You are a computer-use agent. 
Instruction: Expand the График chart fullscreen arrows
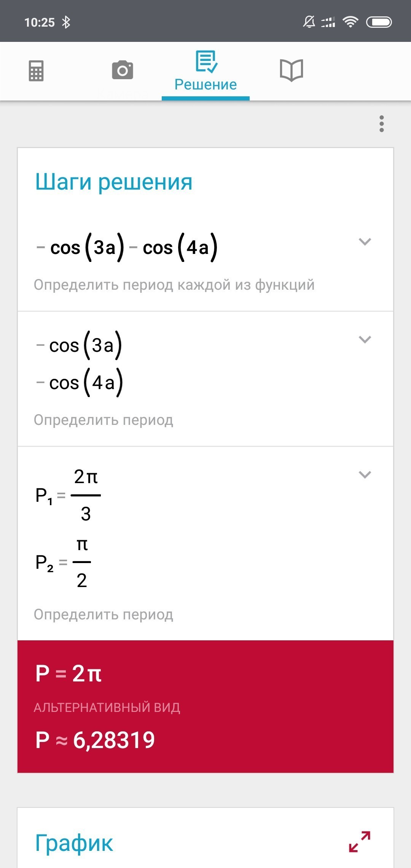360,841
